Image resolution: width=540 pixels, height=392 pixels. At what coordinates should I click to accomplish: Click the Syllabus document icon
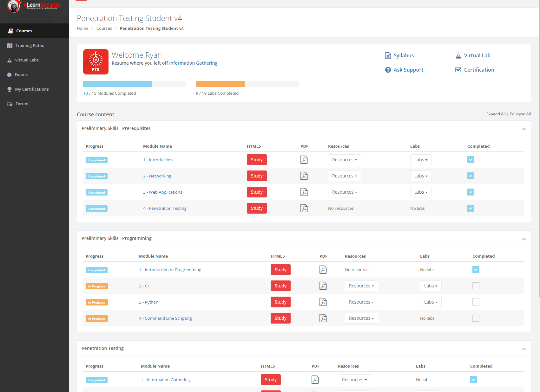point(388,55)
